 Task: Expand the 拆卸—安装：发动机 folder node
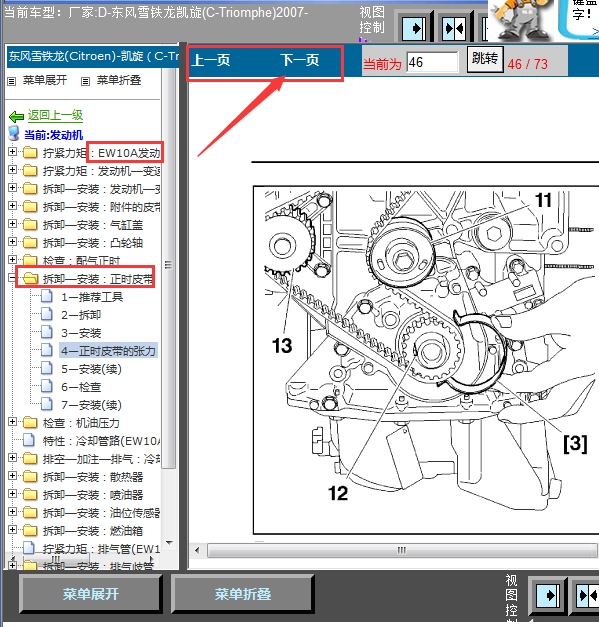(12, 188)
